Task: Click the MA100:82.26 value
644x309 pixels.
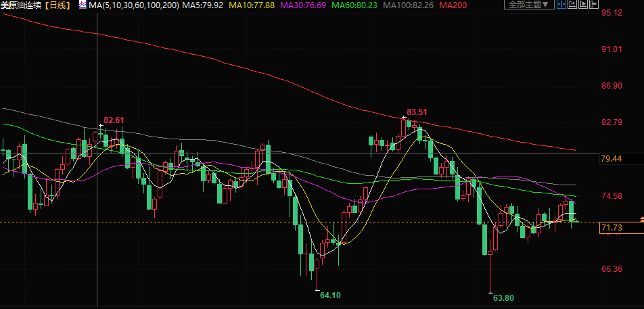Action: click(x=409, y=5)
